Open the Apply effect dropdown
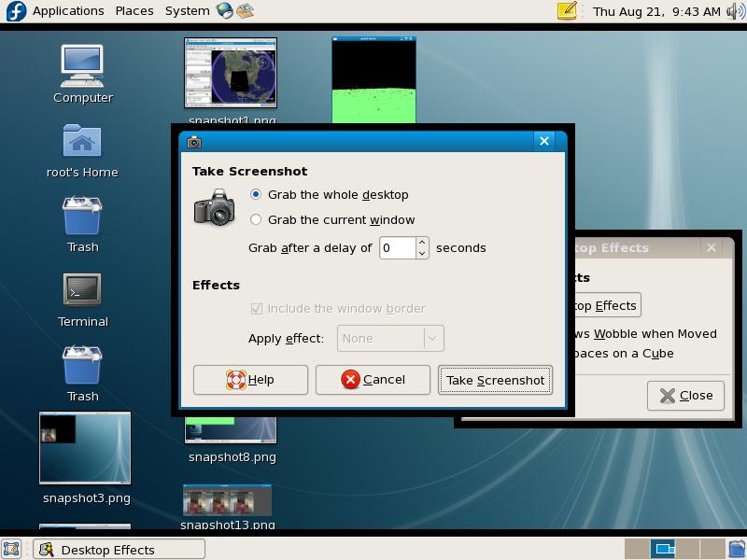Image resolution: width=747 pixels, height=560 pixels. pyautogui.click(x=391, y=338)
